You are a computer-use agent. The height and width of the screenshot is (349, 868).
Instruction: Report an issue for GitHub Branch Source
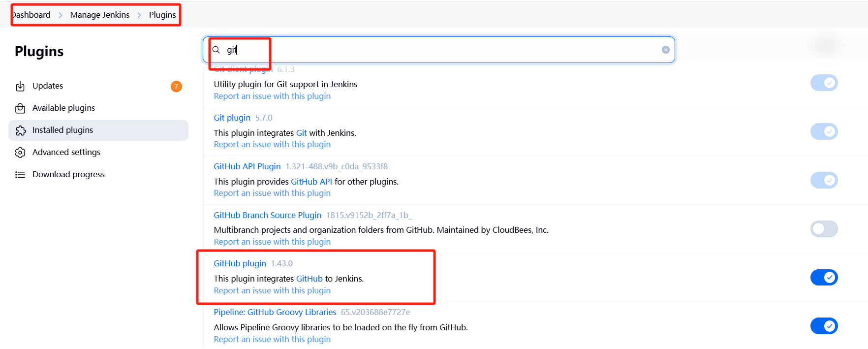pyautogui.click(x=272, y=242)
